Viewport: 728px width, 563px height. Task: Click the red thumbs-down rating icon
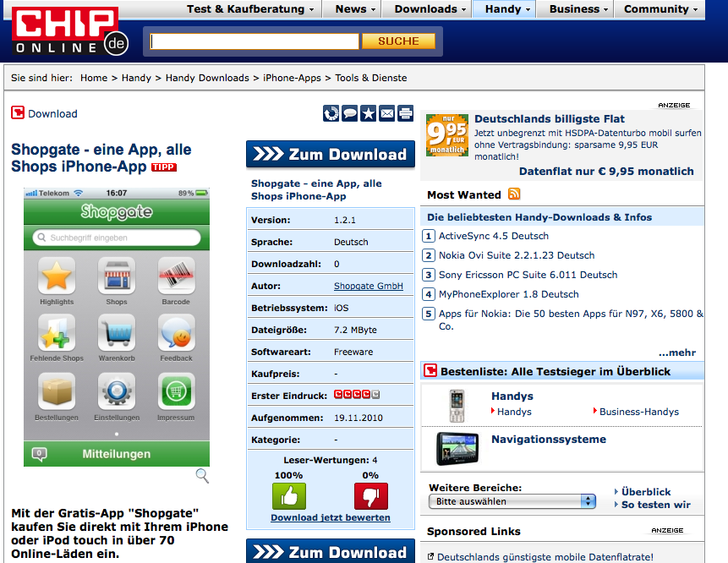pos(370,495)
